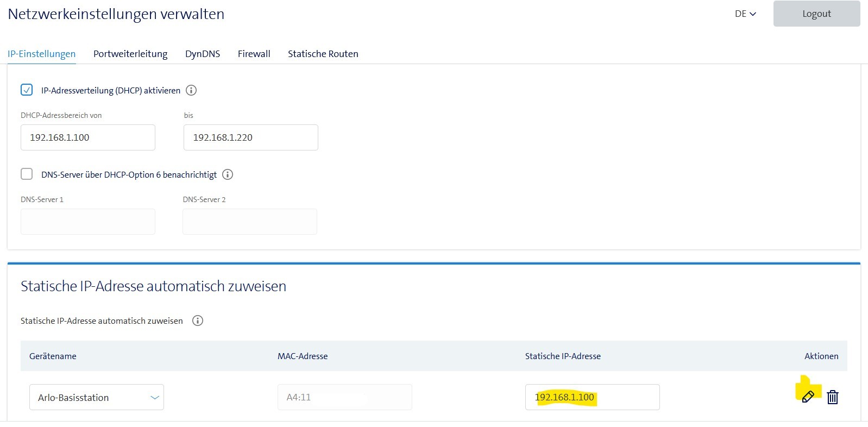Screen dimensions: 868x427
Task: Open info icon next to DHCP aktivieren
Action: [191, 91]
